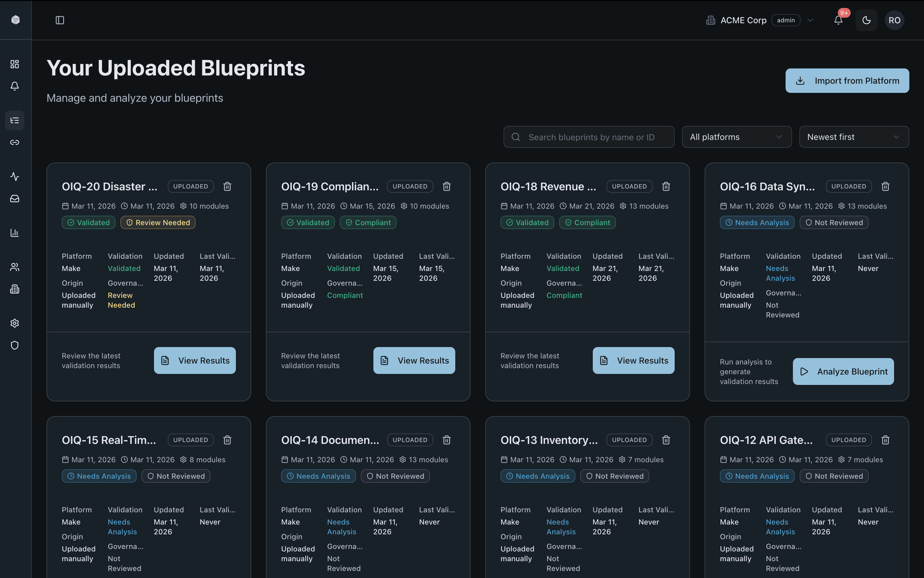Open the team members icon in sidebar
Image resolution: width=924 pixels, height=578 pixels.
tap(15, 266)
